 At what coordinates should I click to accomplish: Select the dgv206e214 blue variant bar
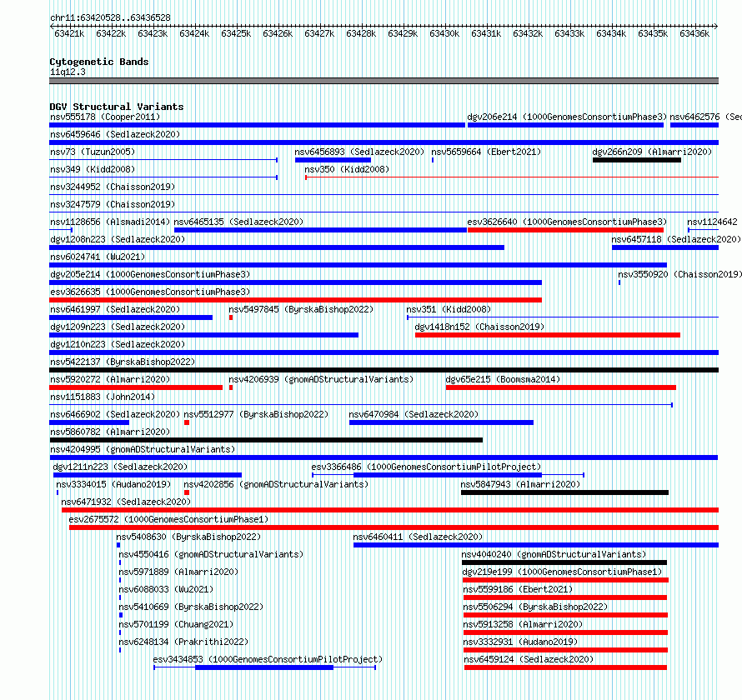click(565, 125)
